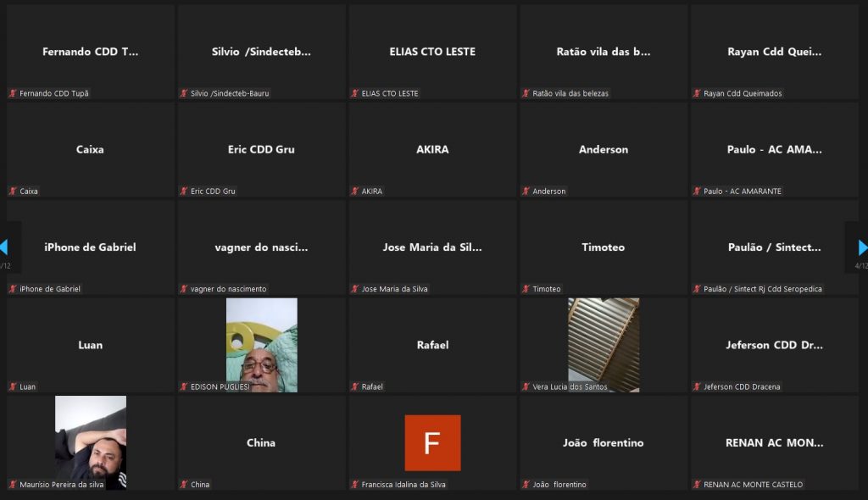Screen dimensions: 868x500
Task: Select the 'Jose Maria da Sil...' participant name
Action: tap(432, 247)
